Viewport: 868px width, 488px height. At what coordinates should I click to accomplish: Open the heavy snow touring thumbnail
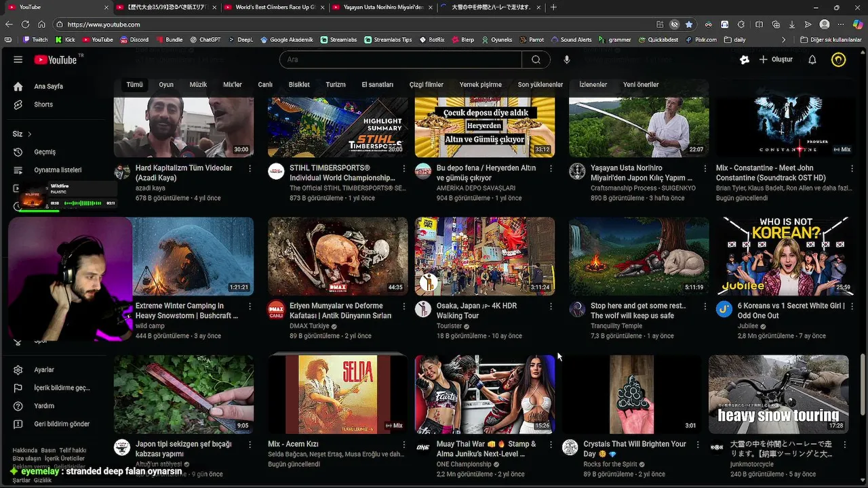pyautogui.click(x=778, y=394)
